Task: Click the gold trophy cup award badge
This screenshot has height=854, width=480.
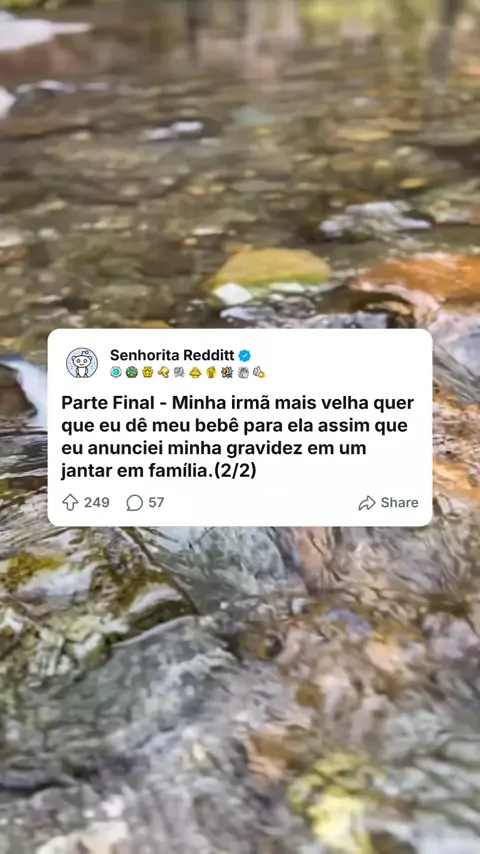Action: tap(211, 373)
